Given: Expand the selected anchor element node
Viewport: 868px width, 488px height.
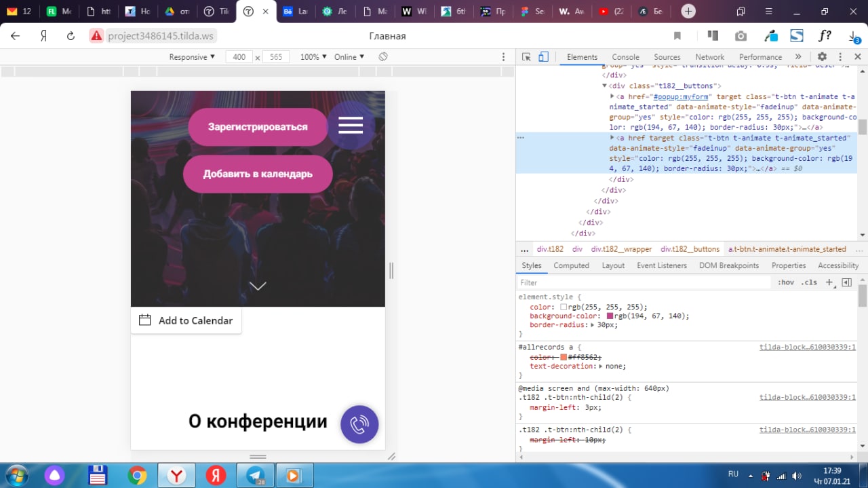Looking at the screenshot, I should (x=612, y=138).
